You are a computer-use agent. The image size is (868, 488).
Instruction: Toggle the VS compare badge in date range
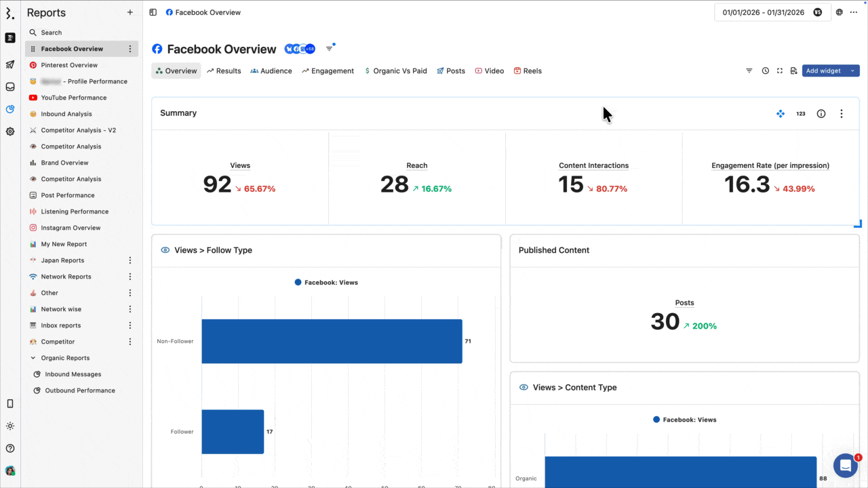[x=818, y=12]
